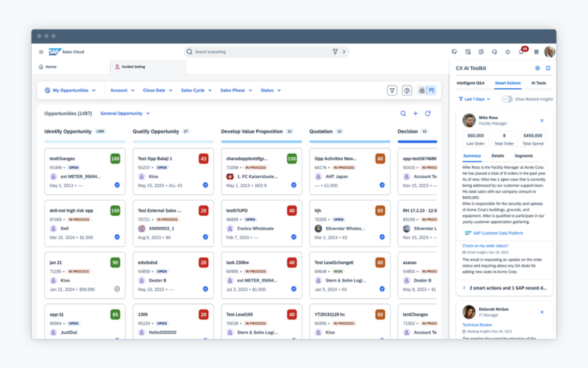Click the 'Check on my order status?' link
Screen dimensions: 588x368
coord(485,246)
